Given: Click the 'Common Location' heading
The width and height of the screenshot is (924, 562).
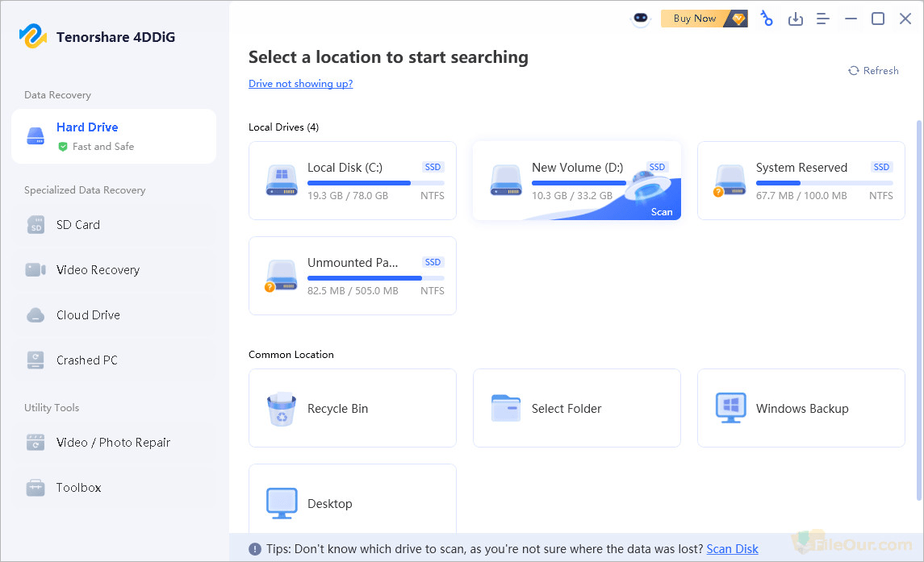Looking at the screenshot, I should point(291,355).
